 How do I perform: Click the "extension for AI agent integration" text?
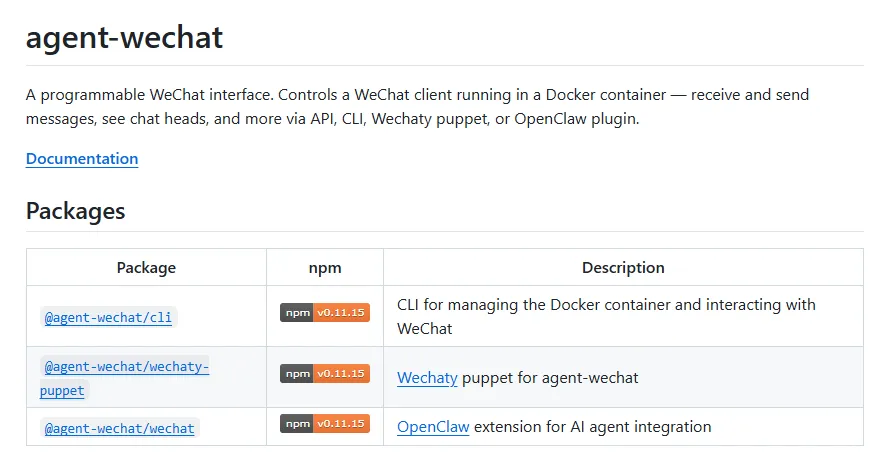pyautogui.click(x=592, y=426)
